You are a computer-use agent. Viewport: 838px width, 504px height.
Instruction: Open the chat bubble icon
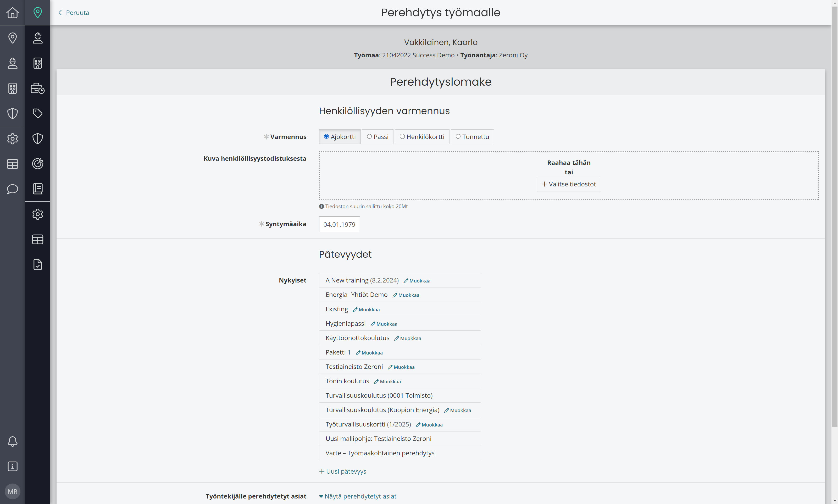[13, 189]
